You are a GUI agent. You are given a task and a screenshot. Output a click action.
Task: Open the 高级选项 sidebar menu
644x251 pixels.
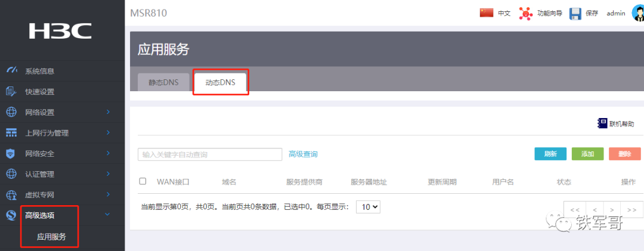click(x=40, y=215)
